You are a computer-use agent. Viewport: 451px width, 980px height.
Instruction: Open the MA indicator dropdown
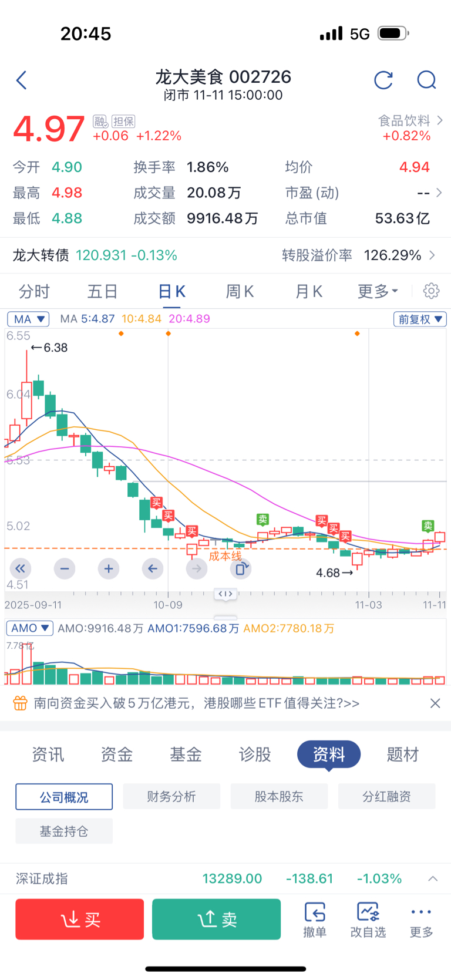(28, 319)
